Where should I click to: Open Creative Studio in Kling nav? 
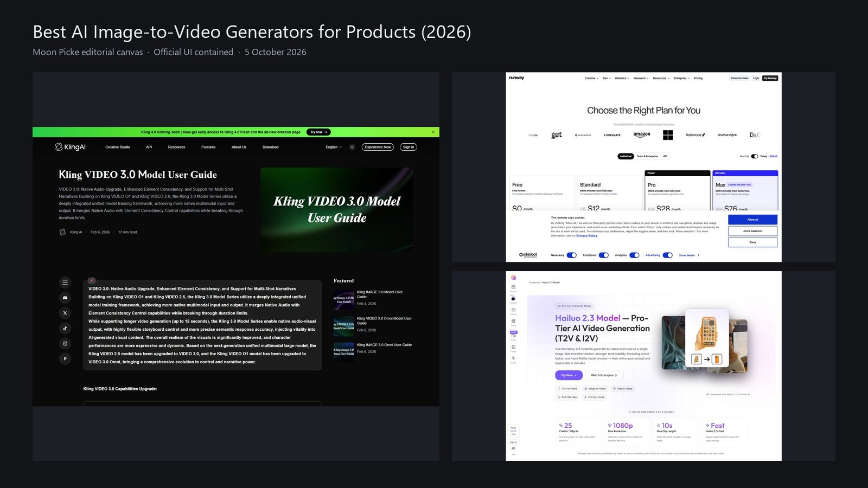tap(118, 147)
